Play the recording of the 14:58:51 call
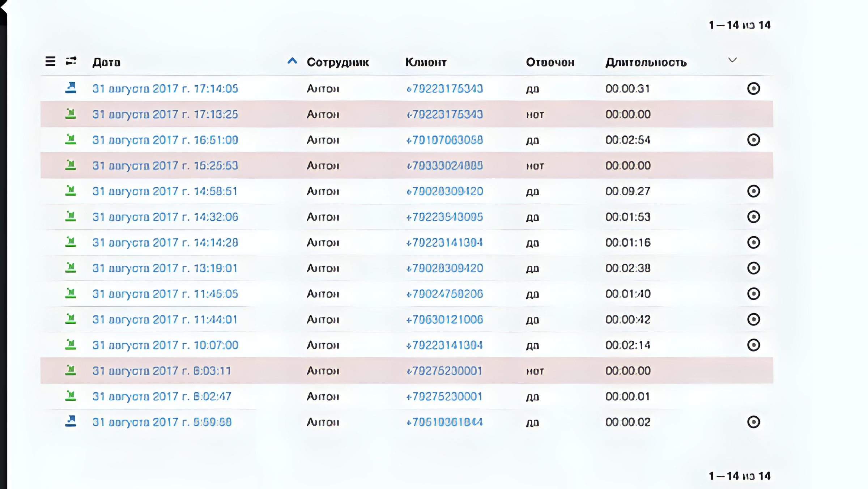 click(754, 191)
